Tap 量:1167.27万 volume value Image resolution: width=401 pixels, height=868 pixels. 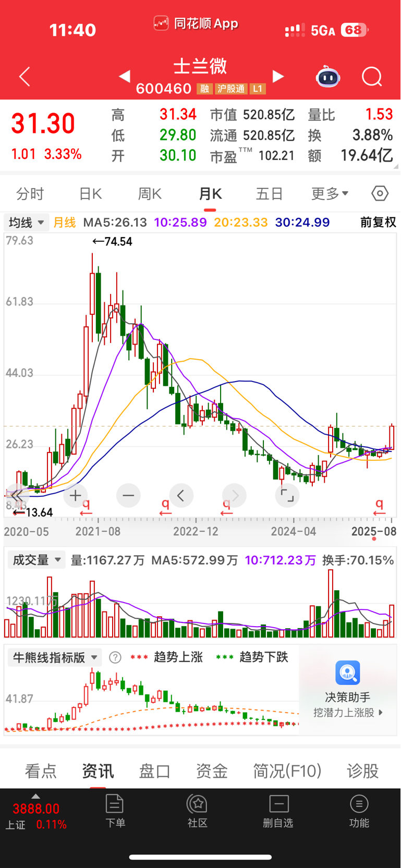[x=107, y=560]
